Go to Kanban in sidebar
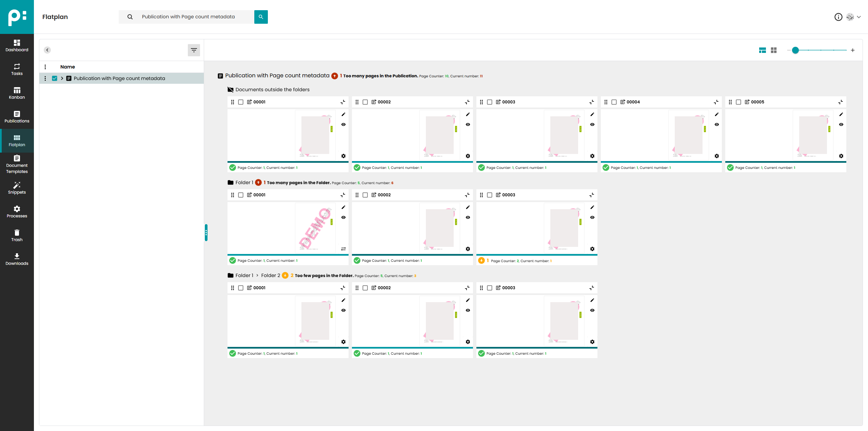The height and width of the screenshot is (431, 868). pyautogui.click(x=17, y=93)
